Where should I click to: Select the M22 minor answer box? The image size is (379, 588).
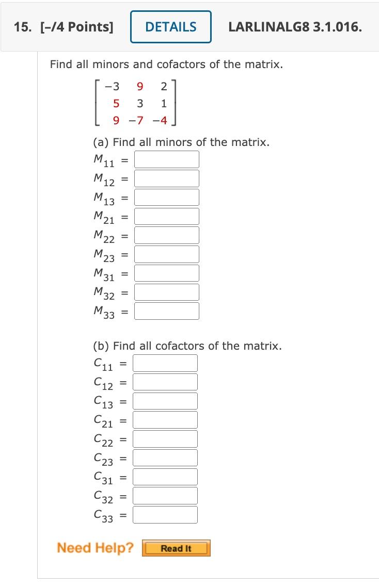tap(166, 235)
